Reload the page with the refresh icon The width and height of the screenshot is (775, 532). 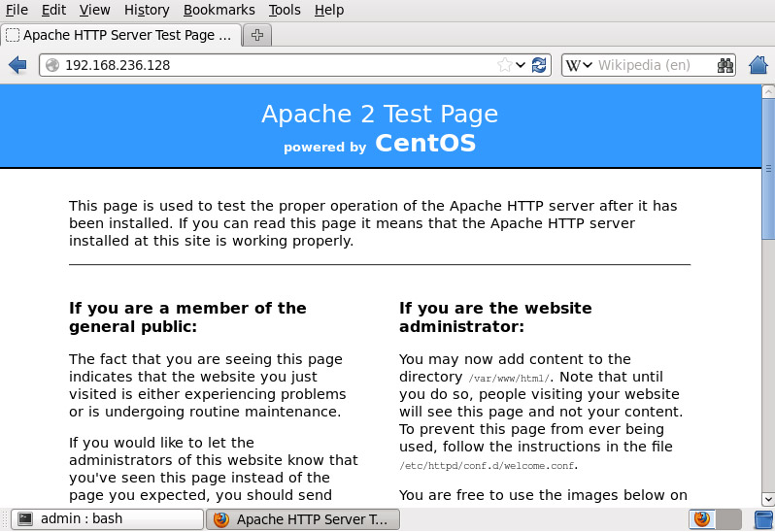[x=539, y=65]
